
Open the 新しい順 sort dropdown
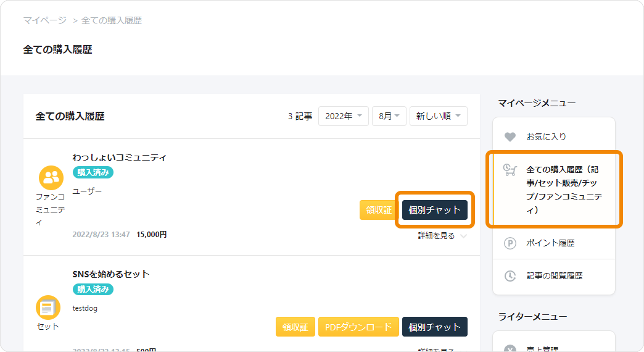click(x=438, y=116)
